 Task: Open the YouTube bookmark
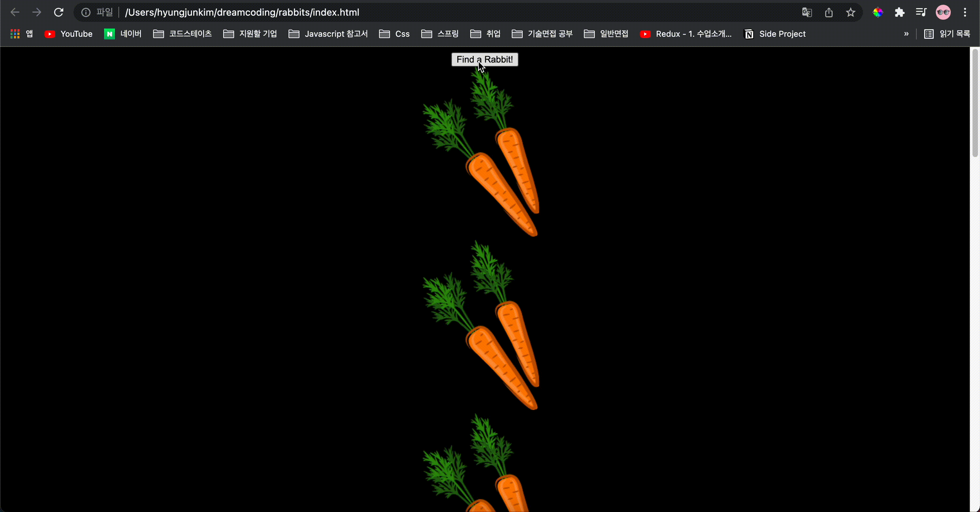68,34
